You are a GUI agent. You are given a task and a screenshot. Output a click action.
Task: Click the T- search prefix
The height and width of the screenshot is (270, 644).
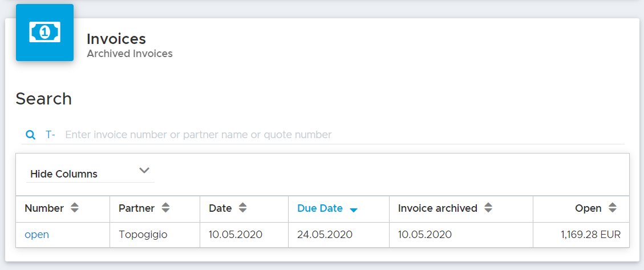click(x=51, y=134)
